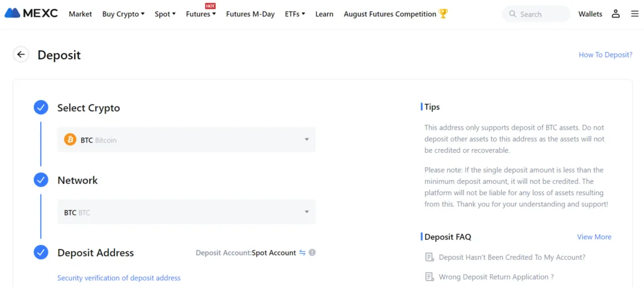Open Wrong Deposit Return Application FAQ
The image size is (644, 287).
(x=496, y=277)
